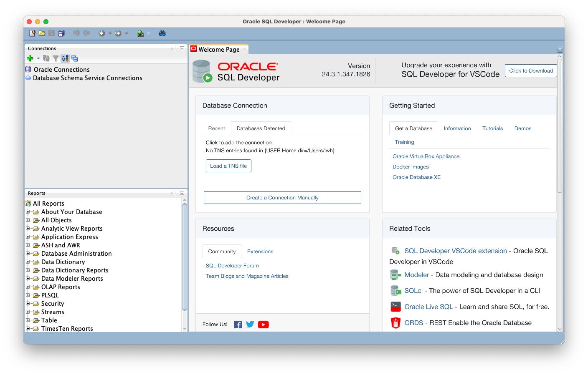Click Create a Connection Manually button
Screen dimensions: 588x375
[x=282, y=198]
